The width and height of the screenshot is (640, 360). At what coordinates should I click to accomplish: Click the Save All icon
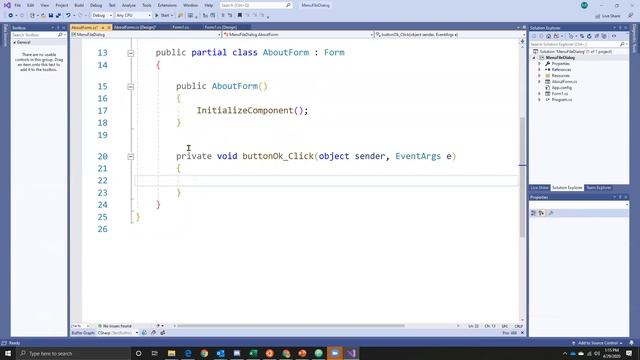tap(58, 16)
